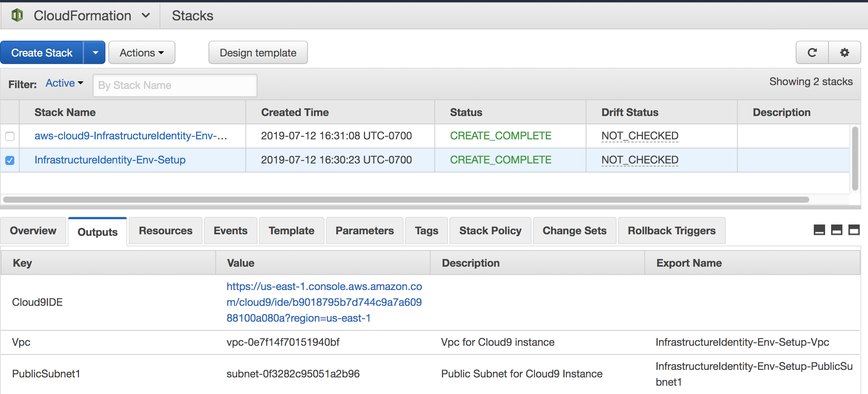The width and height of the screenshot is (868, 394).
Task: Click the stack table vertical scrollbar
Action: coord(855,158)
